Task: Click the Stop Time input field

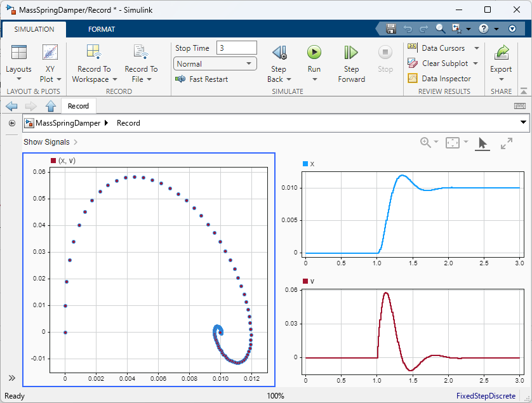Action: [x=236, y=48]
